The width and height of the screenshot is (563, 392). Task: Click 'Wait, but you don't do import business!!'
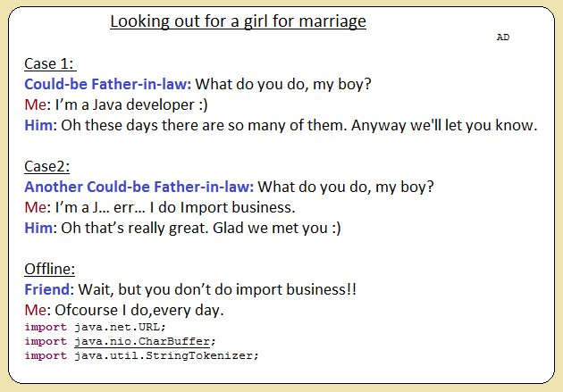tap(217, 289)
